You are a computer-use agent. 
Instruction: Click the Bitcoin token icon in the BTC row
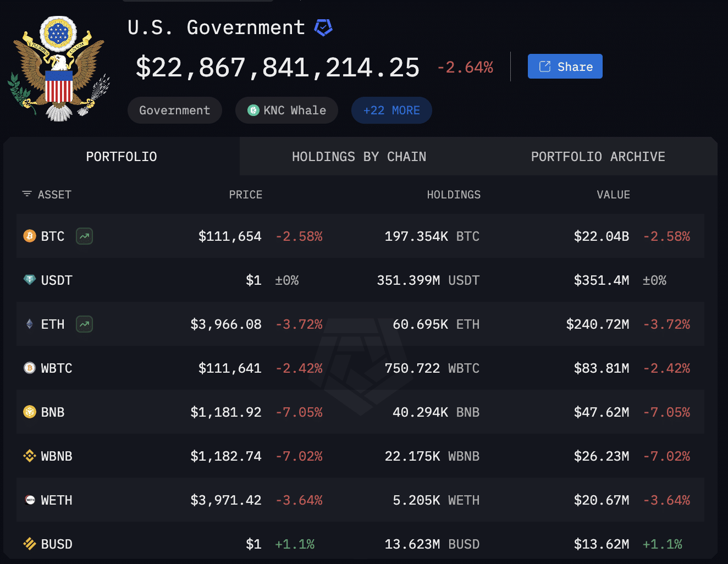(x=27, y=236)
